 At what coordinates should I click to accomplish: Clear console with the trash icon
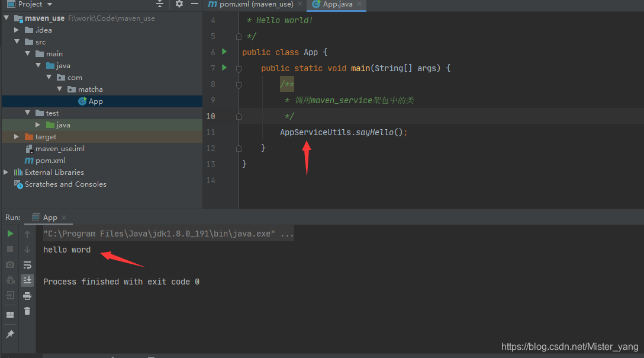point(27,311)
